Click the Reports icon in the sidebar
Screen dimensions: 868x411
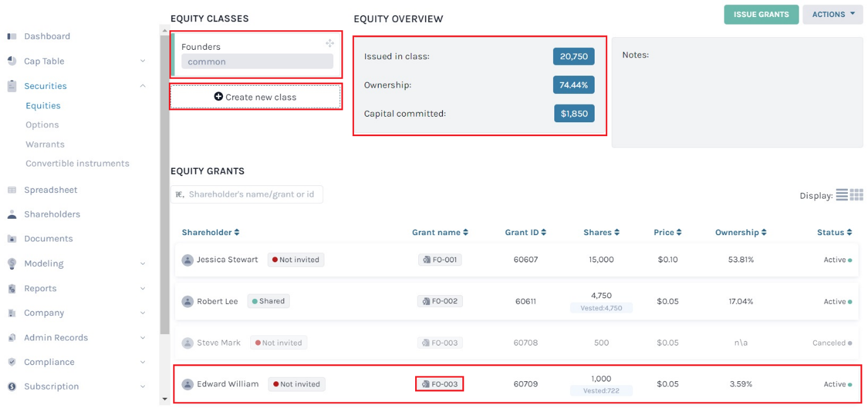pos(11,288)
